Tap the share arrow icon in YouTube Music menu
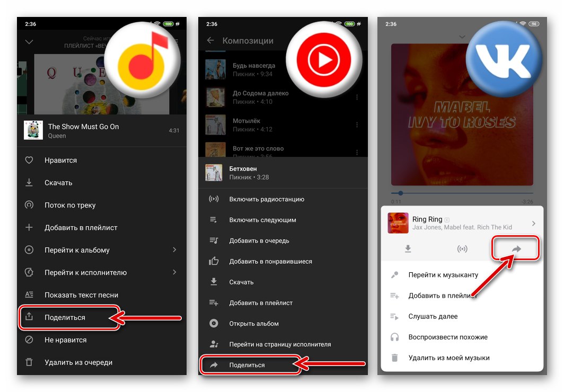Image resolution: width=564 pixels, height=392 pixels. pos(214,365)
